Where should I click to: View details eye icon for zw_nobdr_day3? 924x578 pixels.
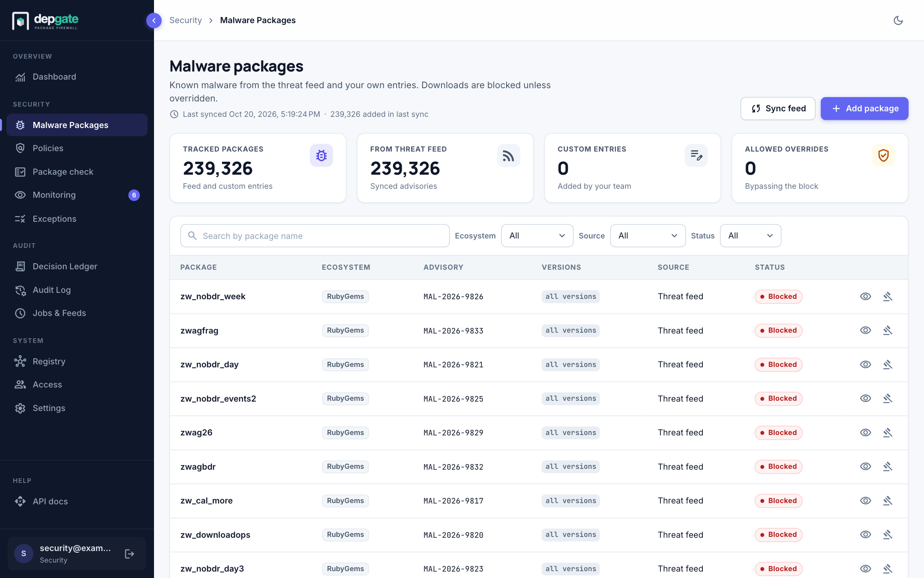click(x=865, y=569)
